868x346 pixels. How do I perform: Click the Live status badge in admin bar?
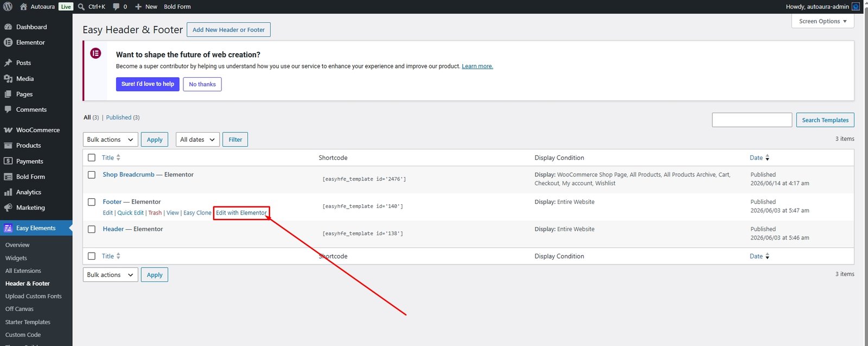pos(66,7)
